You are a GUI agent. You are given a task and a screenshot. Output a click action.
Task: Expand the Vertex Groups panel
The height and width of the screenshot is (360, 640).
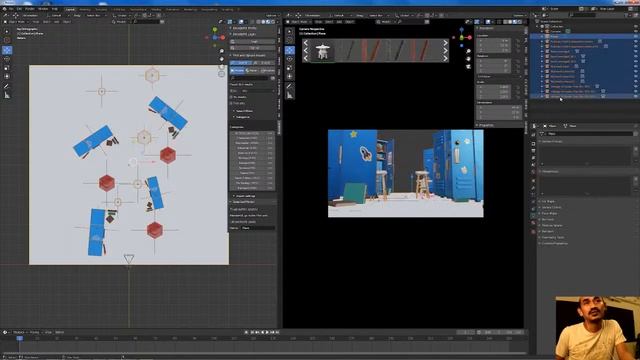pos(551,141)
